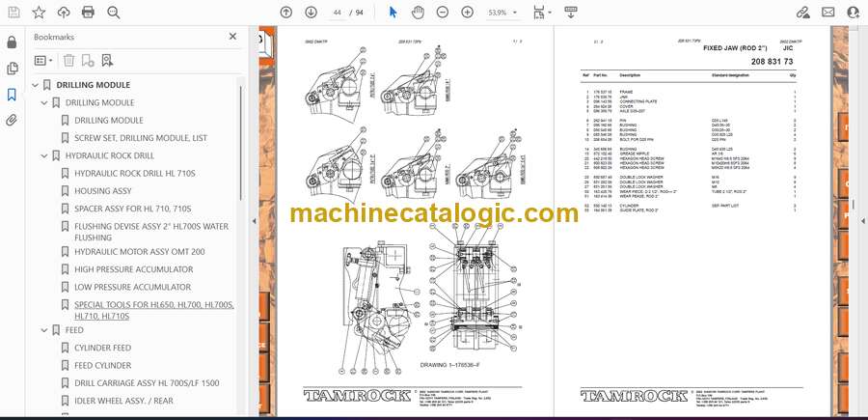Toggle the Bookmarks side panel icon

(12, 95)
